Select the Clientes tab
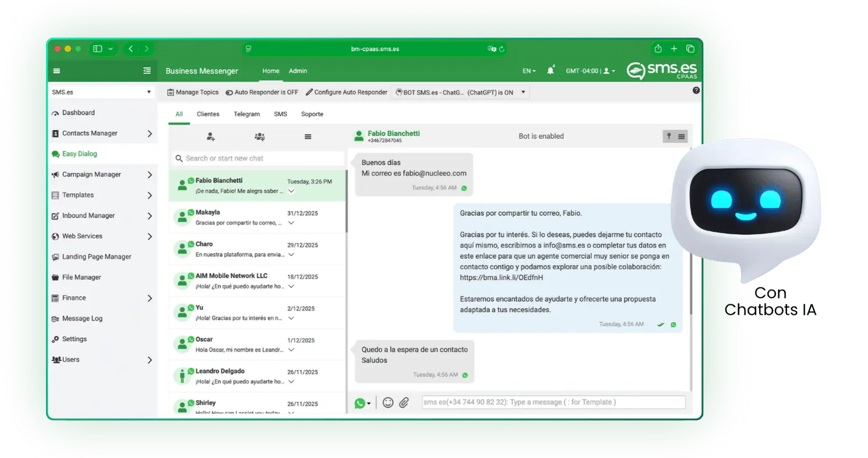 coord(208,114)
